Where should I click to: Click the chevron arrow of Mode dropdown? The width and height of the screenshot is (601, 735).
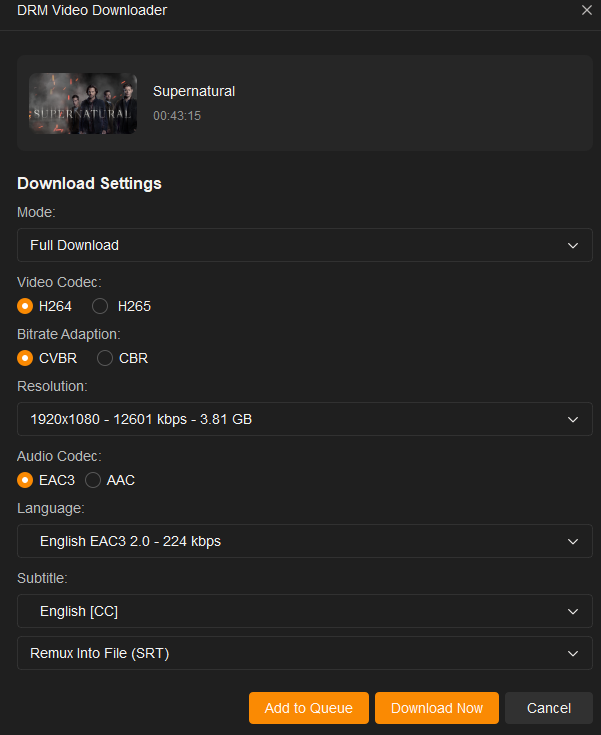pyautogui.click(x=573, y=245)
